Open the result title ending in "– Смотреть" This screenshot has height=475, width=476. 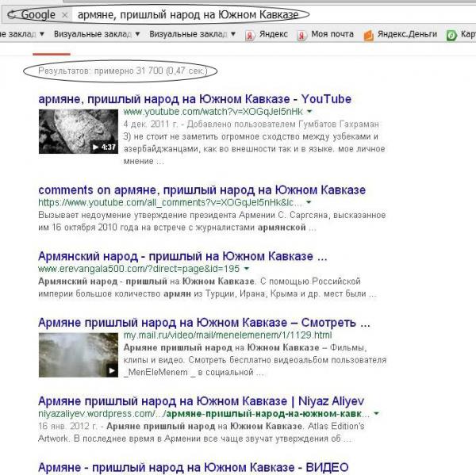[x=204, y=323]
